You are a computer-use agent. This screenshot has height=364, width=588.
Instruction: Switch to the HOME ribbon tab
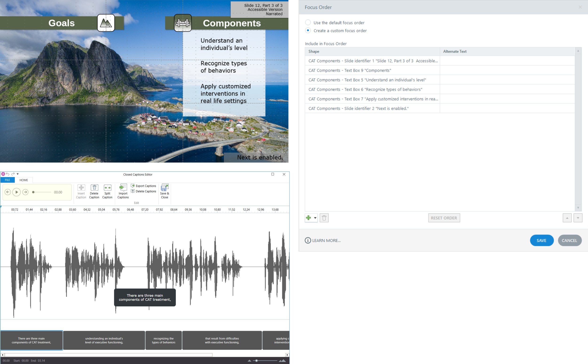click(x=24, y=180)
